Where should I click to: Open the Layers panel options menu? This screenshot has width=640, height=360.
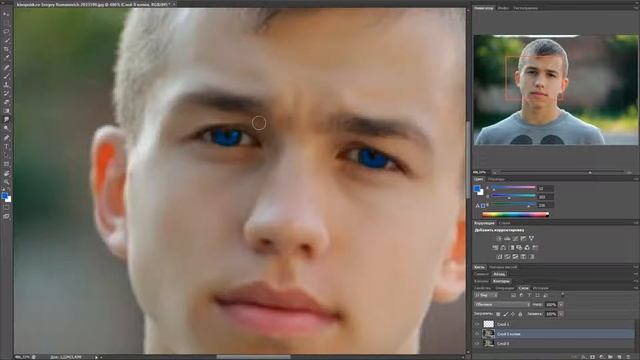tap(636, 288)
